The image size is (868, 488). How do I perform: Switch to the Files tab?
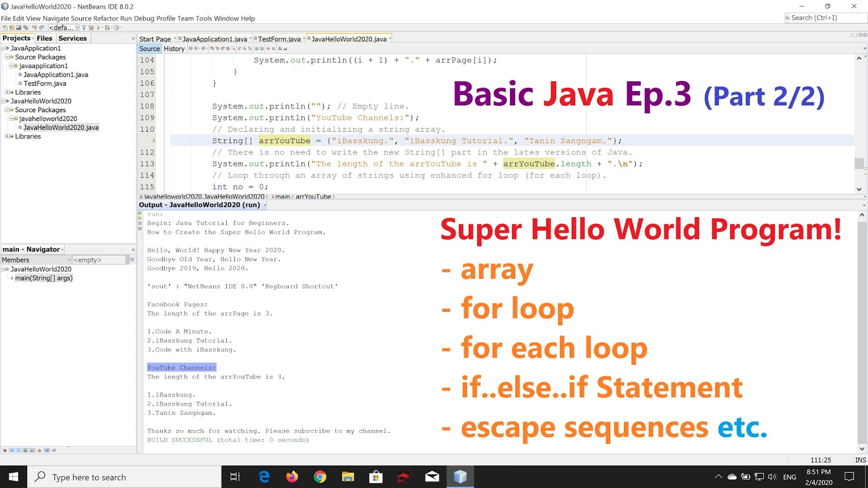[x=44, y=38]
